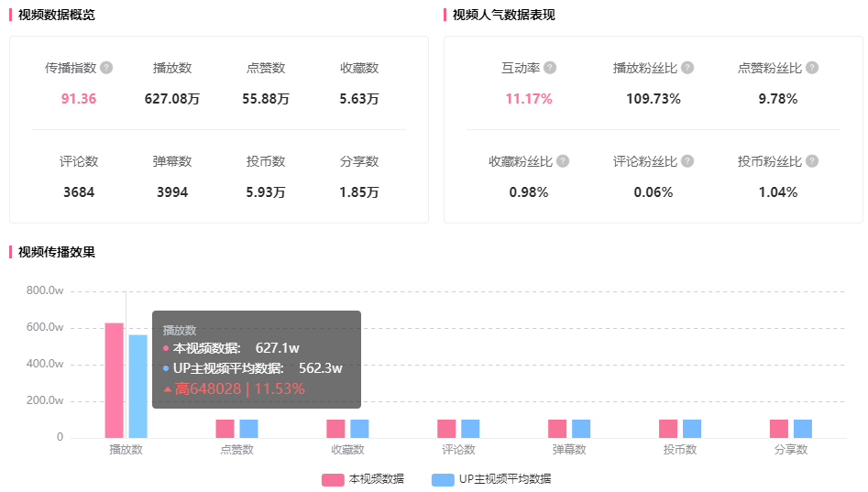
Task: Toggle the UP主视频平均数据 legend series
Action: [x=490, y=479]
